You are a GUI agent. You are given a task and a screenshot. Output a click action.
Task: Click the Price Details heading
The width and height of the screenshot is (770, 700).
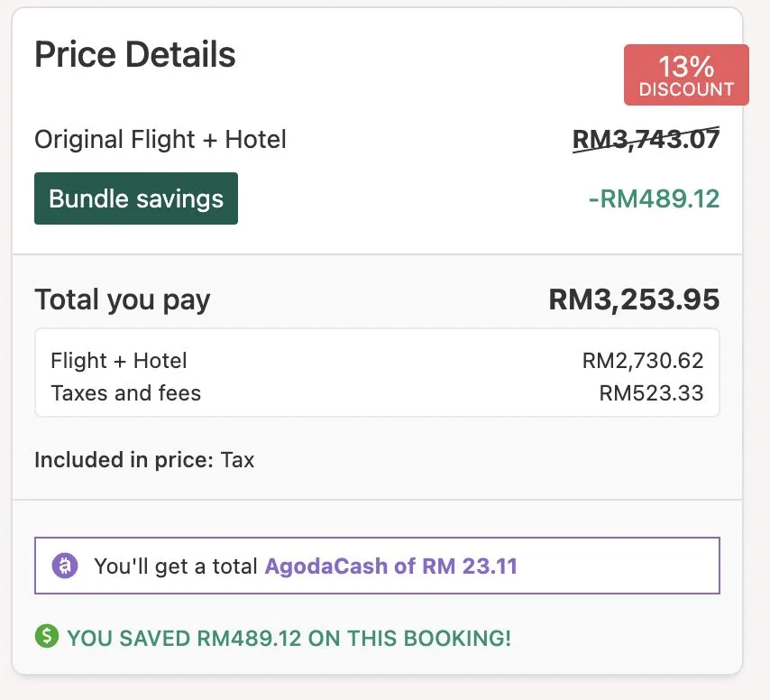(x=135, y=55)
